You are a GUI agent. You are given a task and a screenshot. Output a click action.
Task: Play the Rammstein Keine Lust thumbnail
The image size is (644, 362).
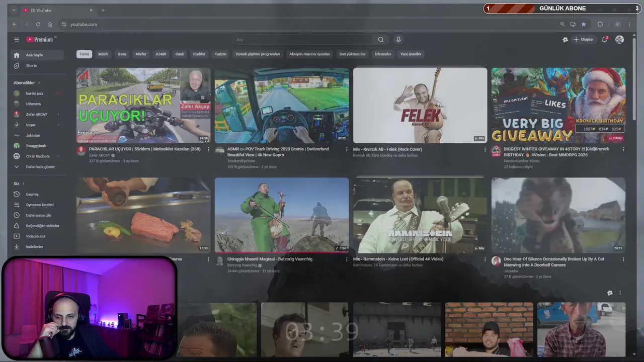tap(420, 215)
